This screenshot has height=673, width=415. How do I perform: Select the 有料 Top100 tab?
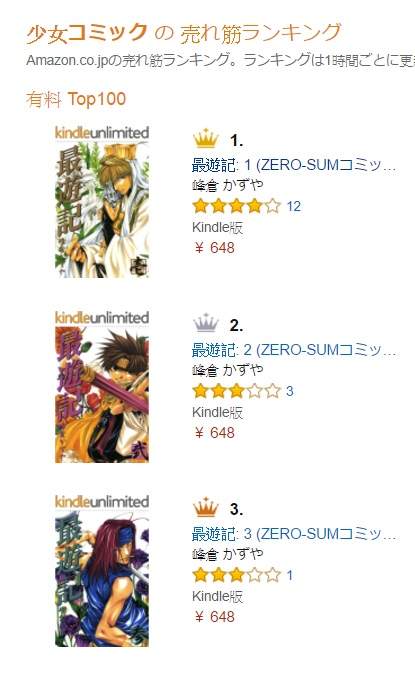coord(76,99)
